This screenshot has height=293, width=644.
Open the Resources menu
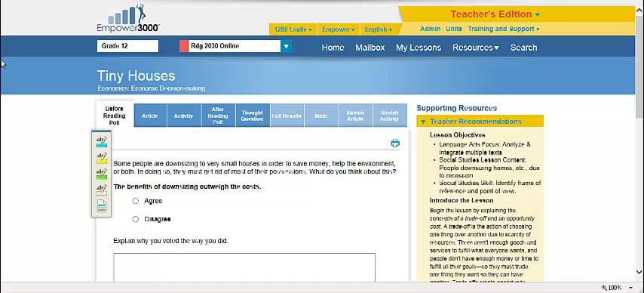coord(476,48)
